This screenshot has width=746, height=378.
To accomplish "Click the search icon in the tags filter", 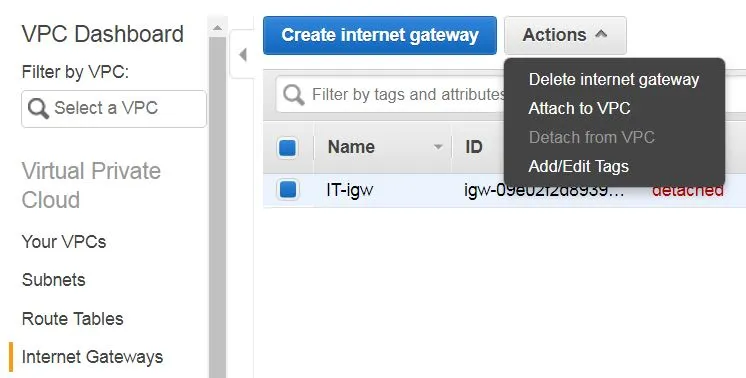I will [x=294, y=95].
